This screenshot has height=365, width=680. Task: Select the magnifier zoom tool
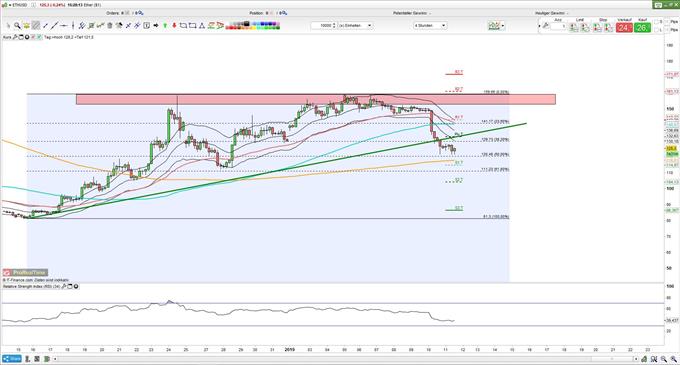coord(17,26)
